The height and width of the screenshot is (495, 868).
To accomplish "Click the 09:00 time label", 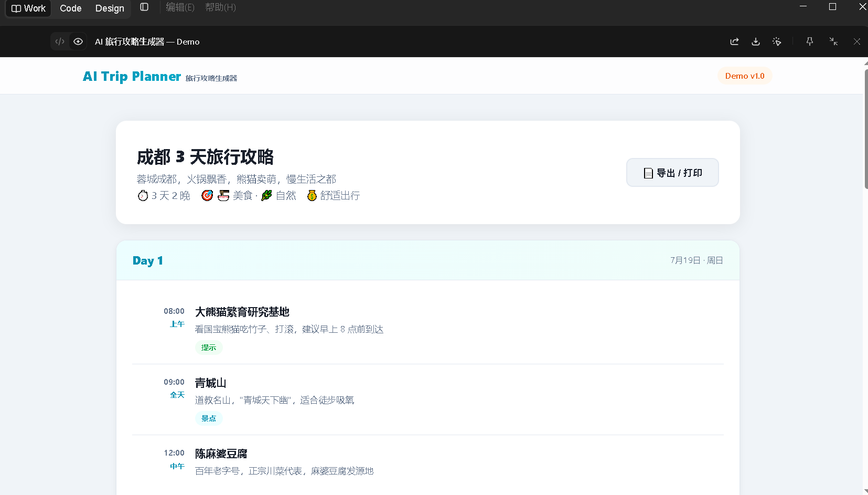I will (174, 382).
